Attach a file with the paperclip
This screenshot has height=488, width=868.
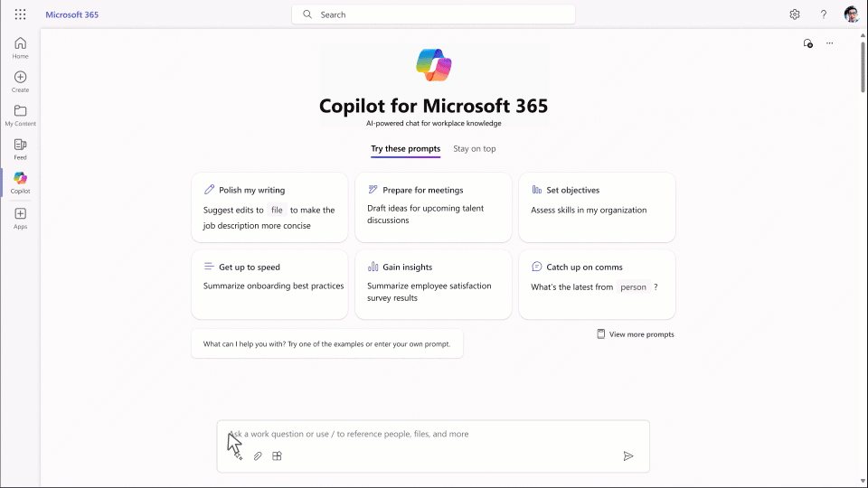pos(258,456)
